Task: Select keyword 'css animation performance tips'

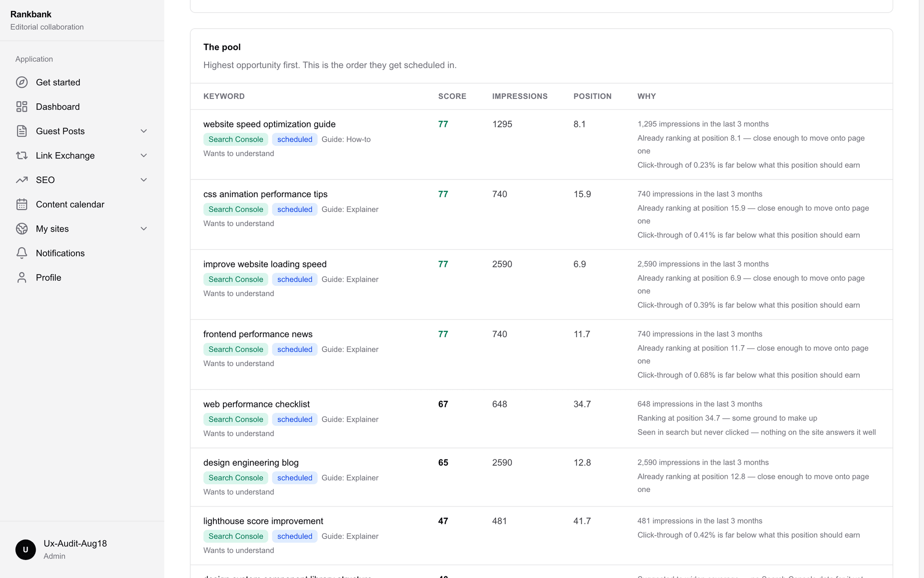Action: point(265,194)
